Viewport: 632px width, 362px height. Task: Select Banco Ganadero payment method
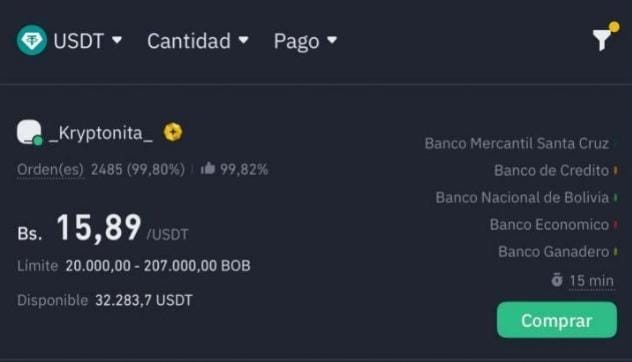tap(553, 252)
